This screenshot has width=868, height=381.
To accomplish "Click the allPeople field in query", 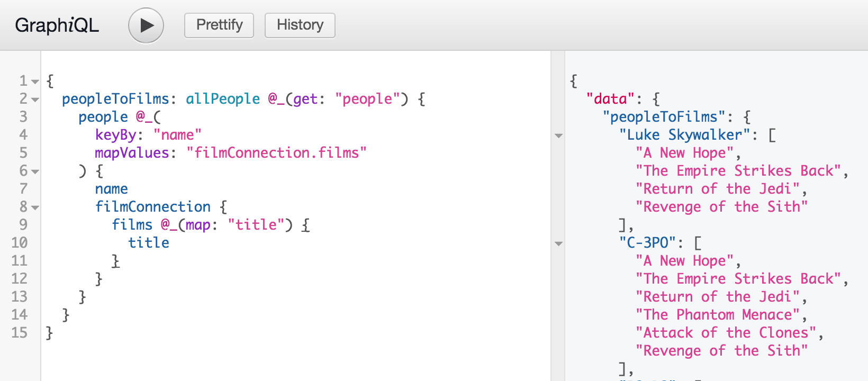I will (x=223, y=99).
